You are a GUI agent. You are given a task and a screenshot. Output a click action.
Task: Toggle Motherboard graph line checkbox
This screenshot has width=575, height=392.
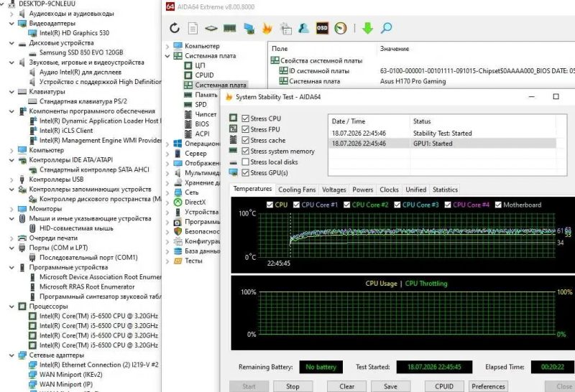pos(498,205)
